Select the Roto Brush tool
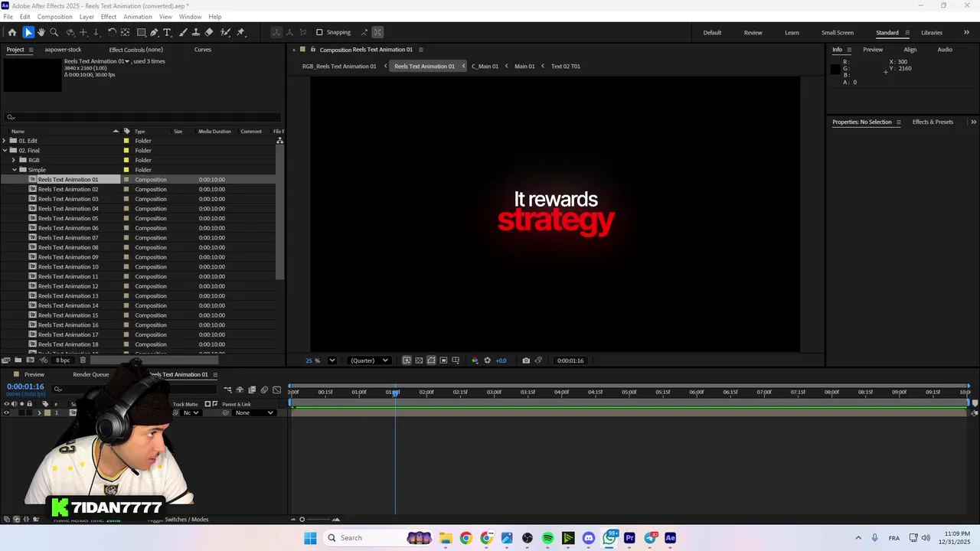 [226, 32]
